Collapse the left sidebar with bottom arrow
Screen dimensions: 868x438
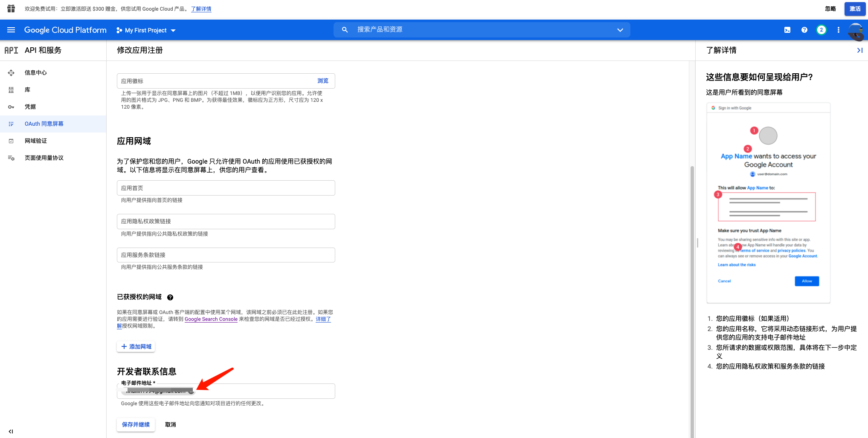pos(11,431)
